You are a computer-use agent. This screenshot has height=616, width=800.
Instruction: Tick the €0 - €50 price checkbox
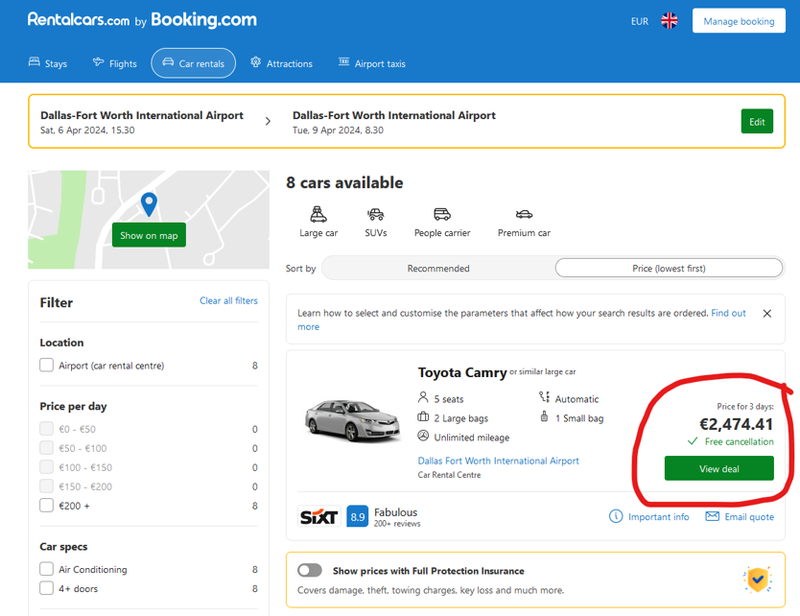(46, 429)
